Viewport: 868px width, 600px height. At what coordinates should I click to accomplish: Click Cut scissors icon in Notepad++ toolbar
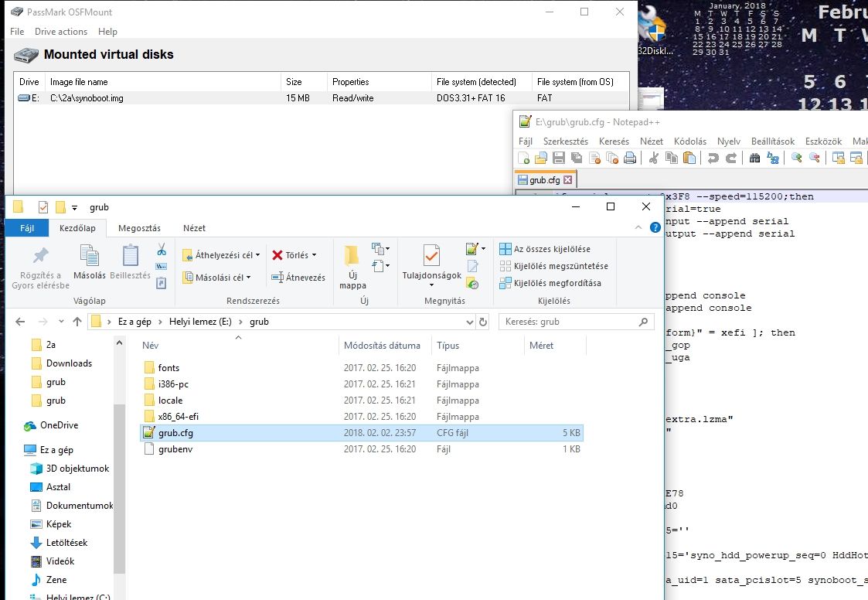click(x=654, y=158)
